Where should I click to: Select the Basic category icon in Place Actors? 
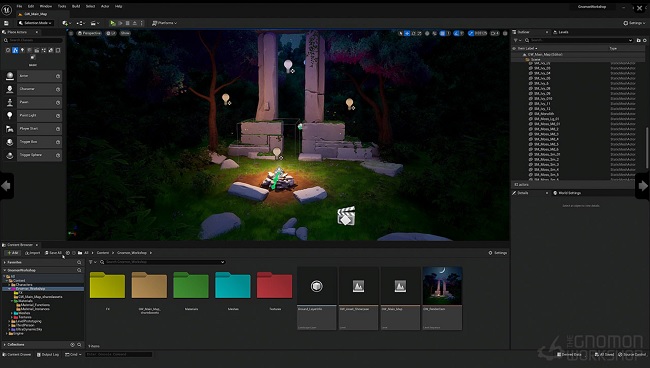15,50
